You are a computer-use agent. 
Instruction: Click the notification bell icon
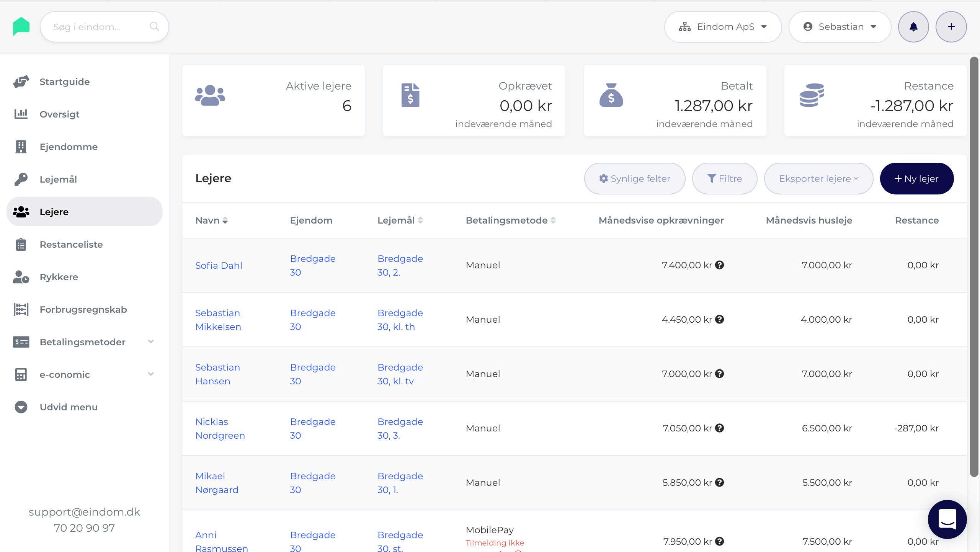coord(913,27)
